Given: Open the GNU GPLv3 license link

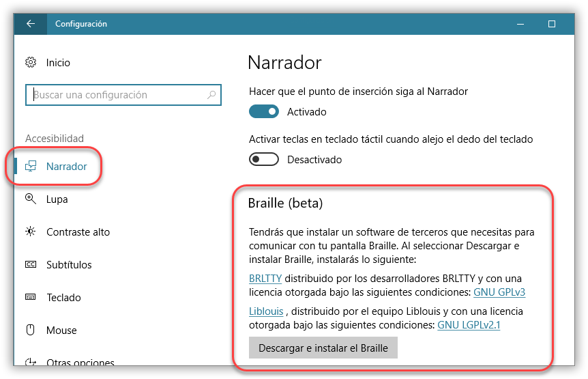Looking at the screenshot, I should [499, 292].
